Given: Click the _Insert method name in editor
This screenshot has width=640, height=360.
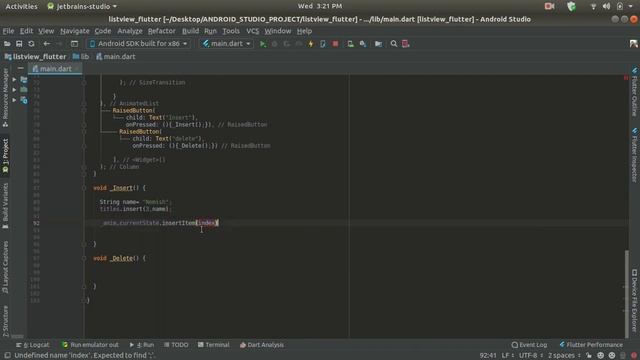Looking at the screenshot, I should 121,188.
